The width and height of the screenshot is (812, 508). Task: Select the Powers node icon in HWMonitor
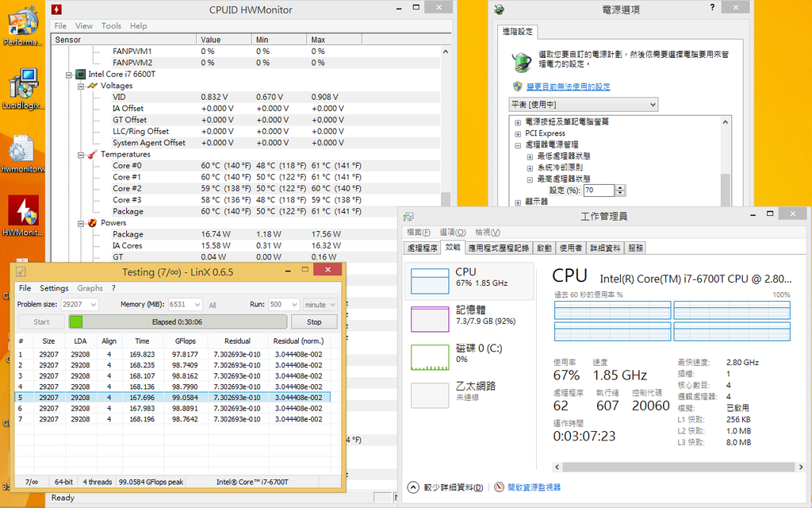click(93, 222)
